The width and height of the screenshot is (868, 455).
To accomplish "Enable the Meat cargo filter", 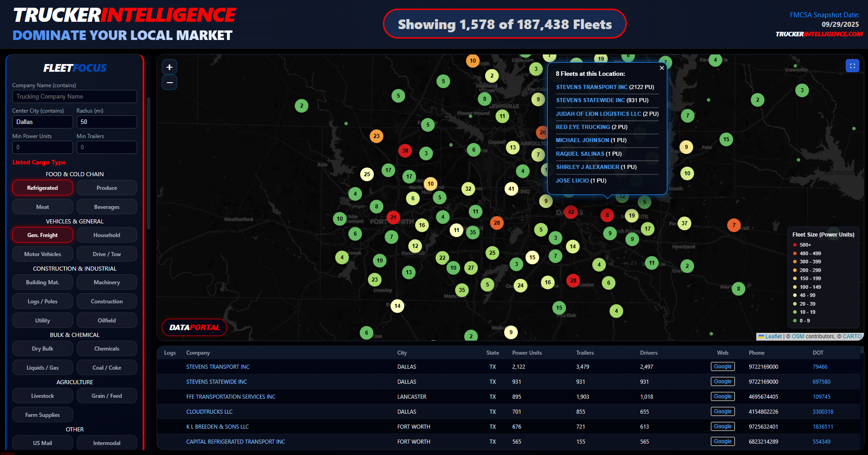I will pos(42,207).
